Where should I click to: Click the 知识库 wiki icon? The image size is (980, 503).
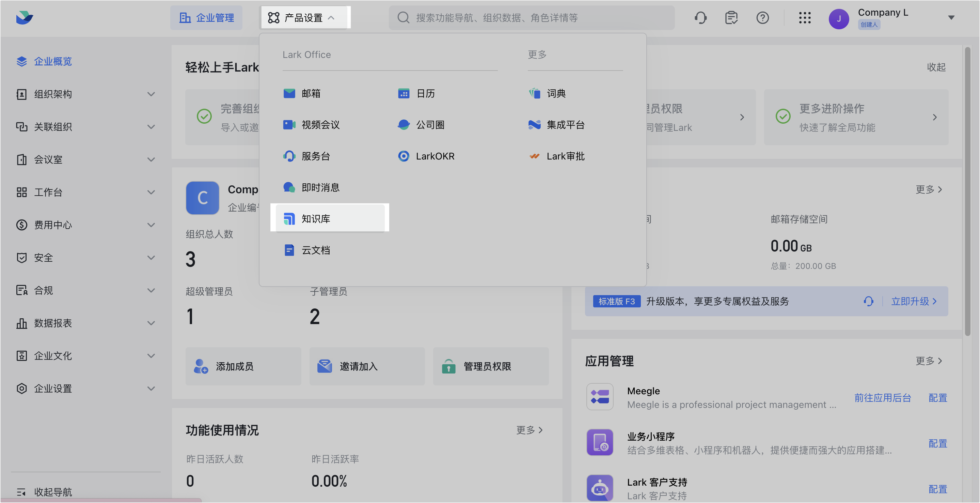tap(289, 219)
